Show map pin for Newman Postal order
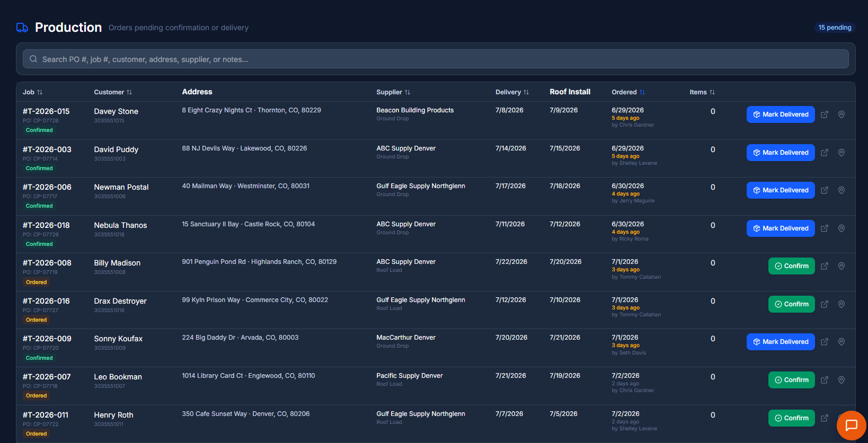This screenshot has width=868, height=443. pos(842,190)
